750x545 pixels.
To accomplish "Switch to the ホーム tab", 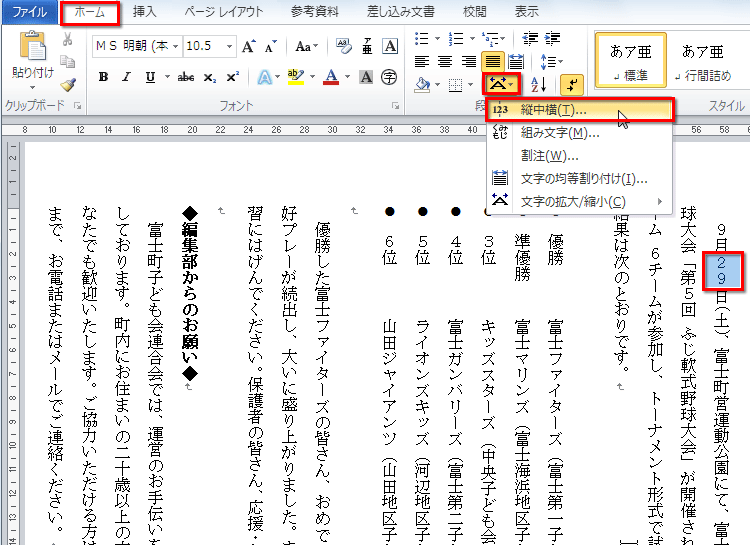I will tap(89, 12).
